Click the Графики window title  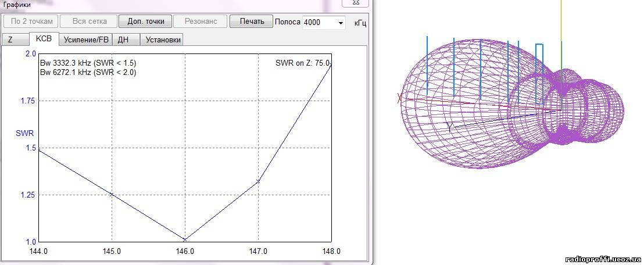pos(16,5)
